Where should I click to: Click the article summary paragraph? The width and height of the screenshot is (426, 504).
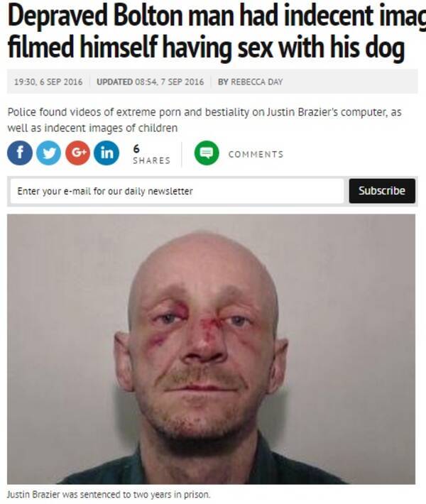pos(204,120)
